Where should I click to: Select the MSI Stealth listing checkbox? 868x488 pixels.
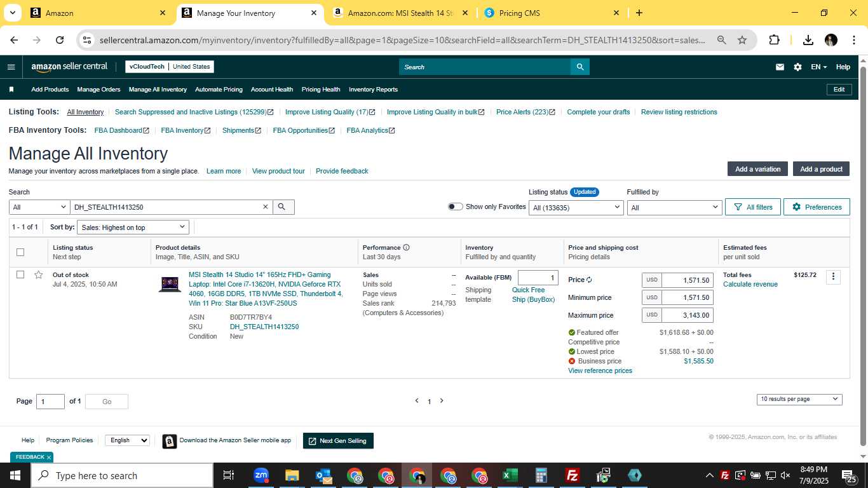point(20,274)
